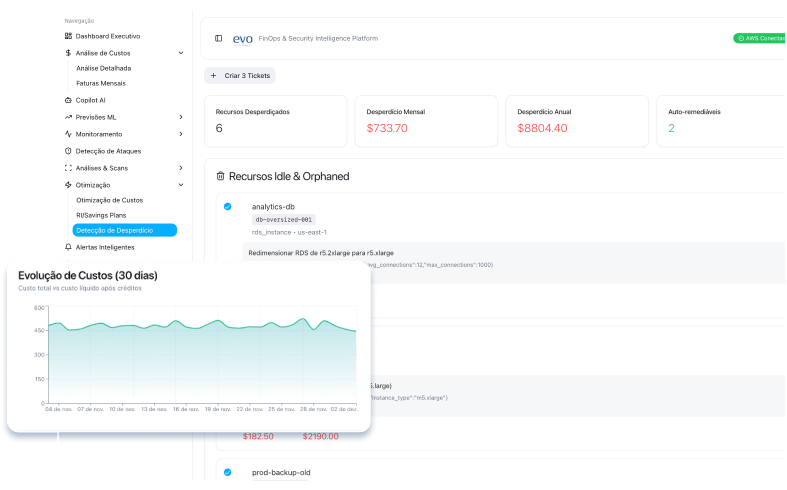The image size is (787, 490).
Task: Toggle the sidebar panel icon
Action: tap(219, 38)
